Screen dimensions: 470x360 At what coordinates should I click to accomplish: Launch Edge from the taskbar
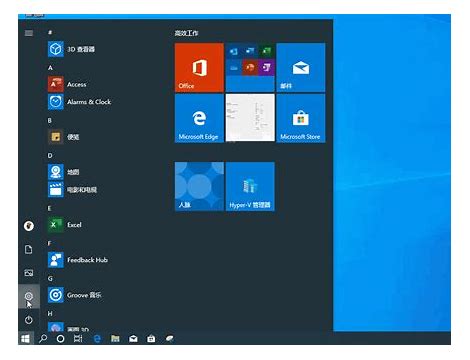click(97, 339)
